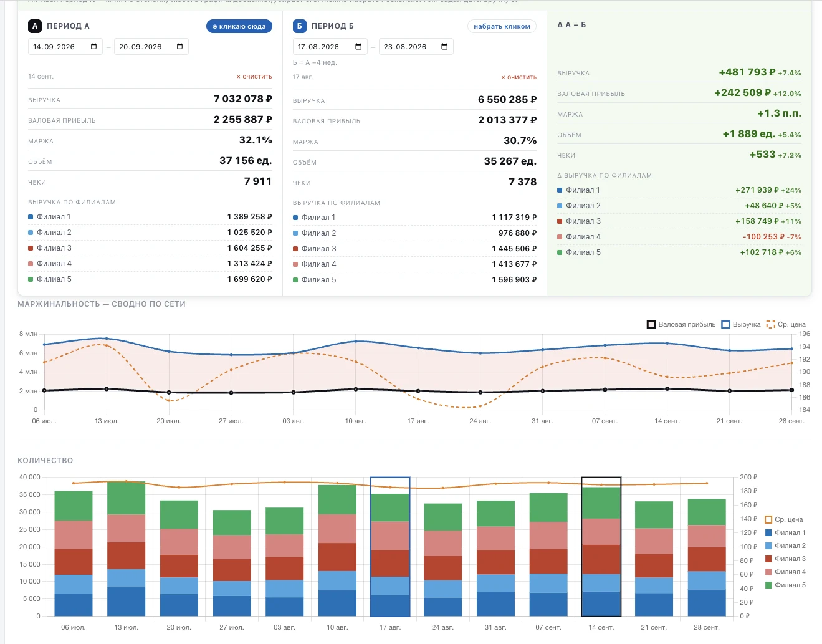Click Period A Филиал 5 value 1 699 620 ₽
Viewport: 822px width, 644px height.
[x=250, y=279]
